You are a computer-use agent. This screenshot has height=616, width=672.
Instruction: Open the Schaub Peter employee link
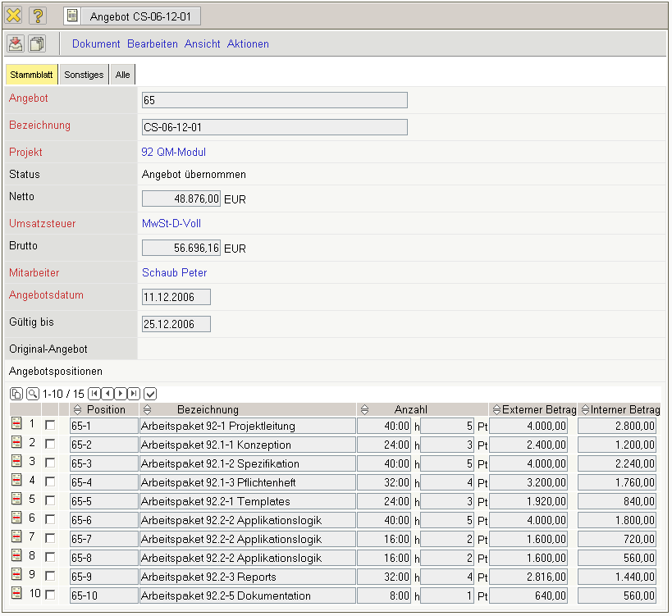tap(174, 272)
